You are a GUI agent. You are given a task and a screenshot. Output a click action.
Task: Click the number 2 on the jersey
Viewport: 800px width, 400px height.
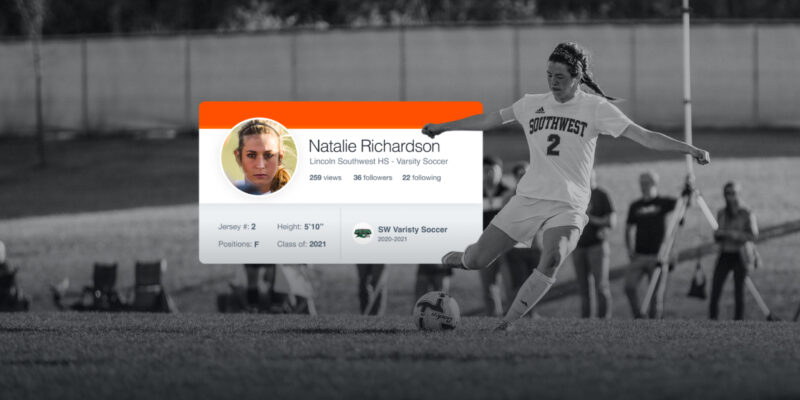point(553,144)
